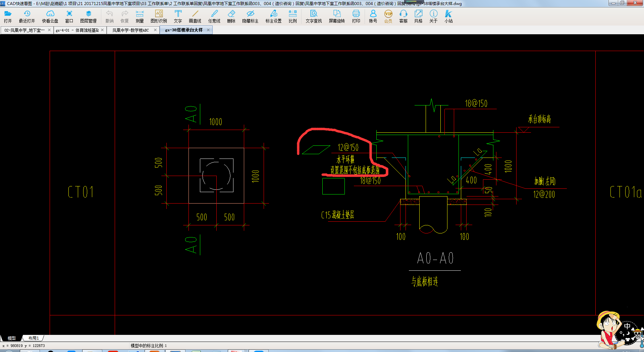Open the 账号 account icon
The width and height of the screenshot is (644, 352).
pyautogui.click(x=373, y=16)
